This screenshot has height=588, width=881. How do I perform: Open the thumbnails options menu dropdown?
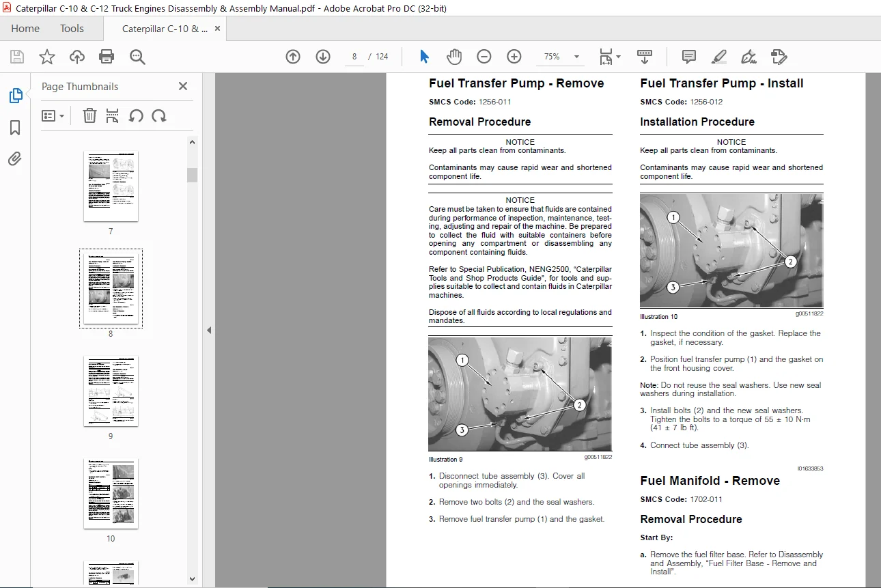click(53, 115)
